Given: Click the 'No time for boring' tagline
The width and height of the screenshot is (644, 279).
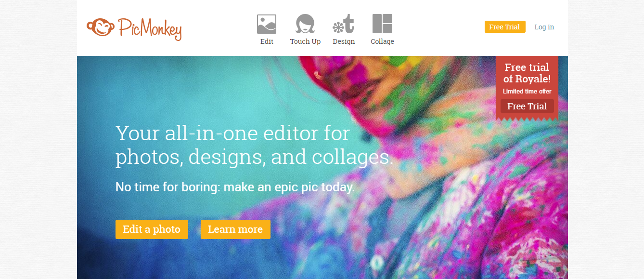Looking at the screenshot, I should 235,187.
